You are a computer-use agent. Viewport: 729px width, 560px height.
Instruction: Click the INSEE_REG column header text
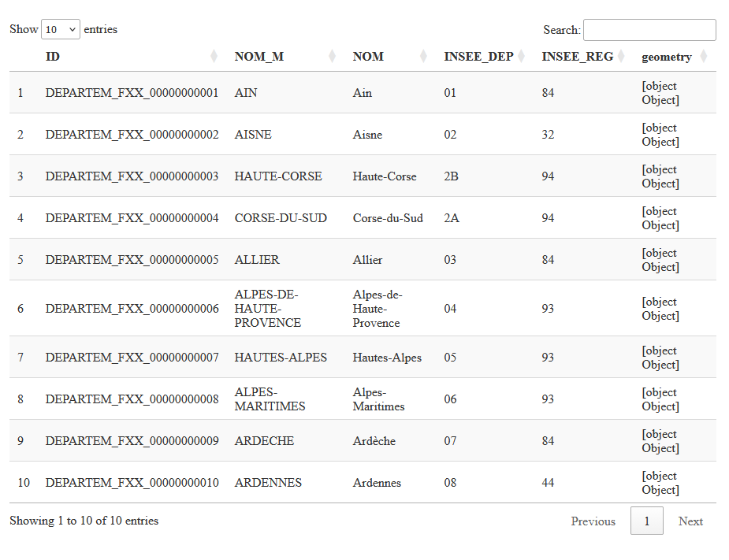coord(577,57)
